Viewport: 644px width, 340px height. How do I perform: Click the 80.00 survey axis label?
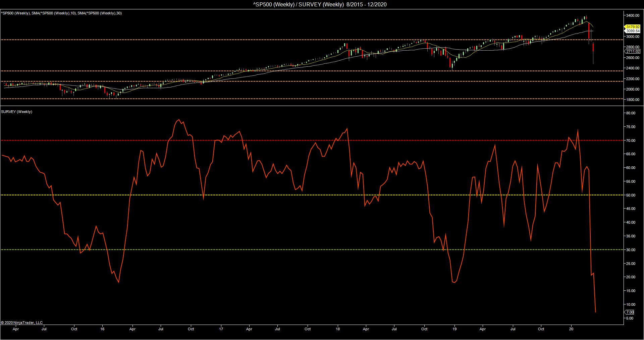pos(631,113)
